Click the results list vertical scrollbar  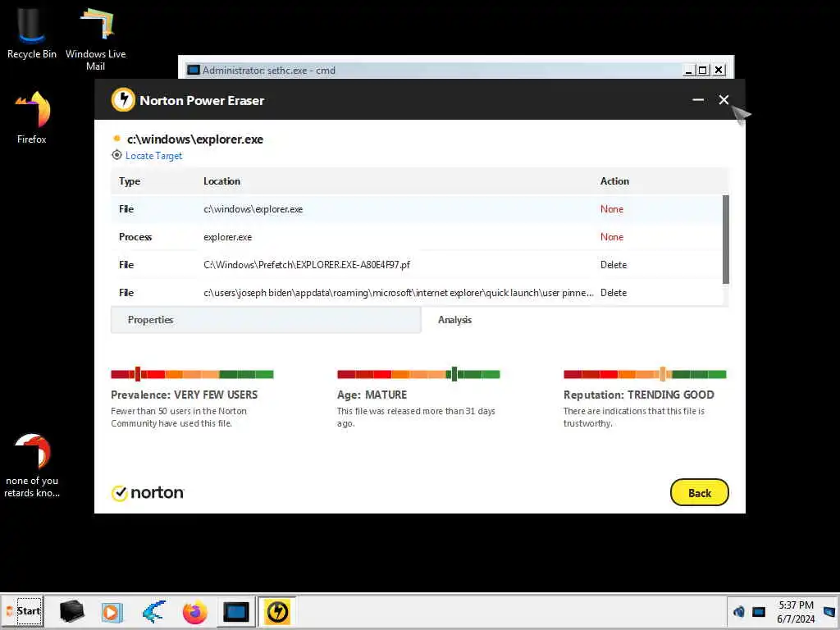pos(726,240)
